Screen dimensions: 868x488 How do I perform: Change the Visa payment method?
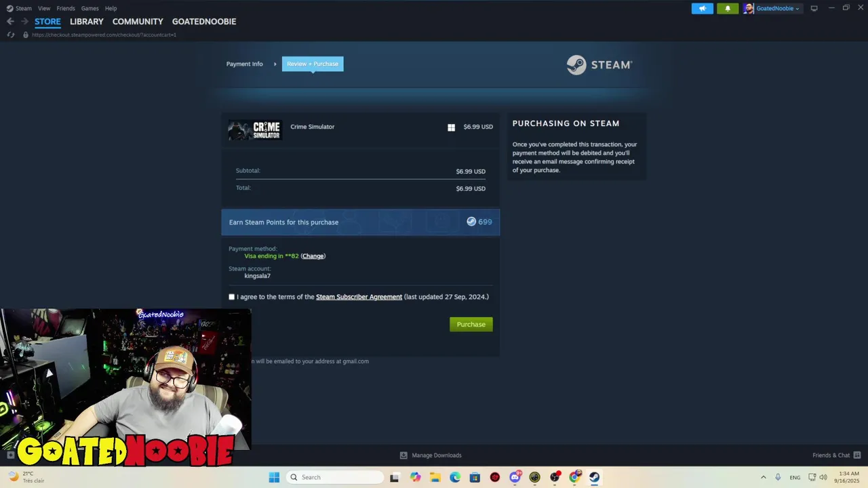tap(313, 256)
